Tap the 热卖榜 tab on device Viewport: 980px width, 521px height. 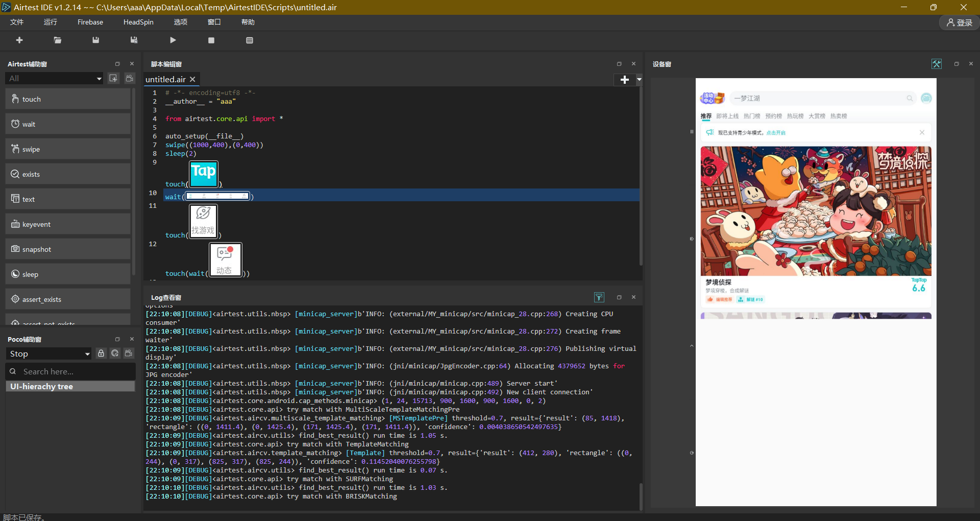coord(839,116)
